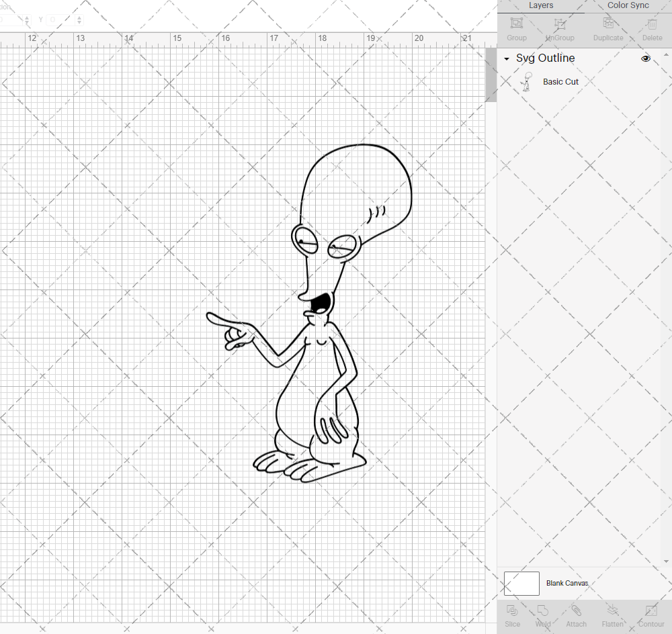Click the Y position input field

click(61, 19)
